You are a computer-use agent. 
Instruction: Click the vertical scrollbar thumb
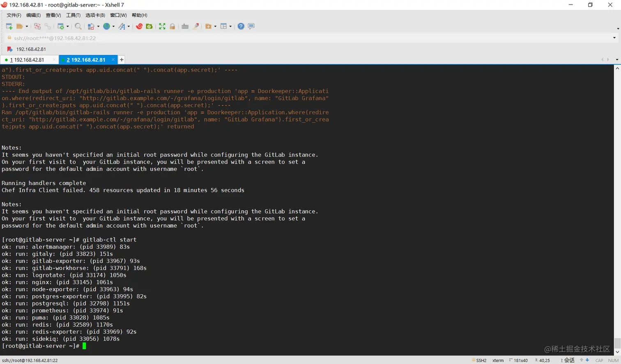tap(617, 343)
